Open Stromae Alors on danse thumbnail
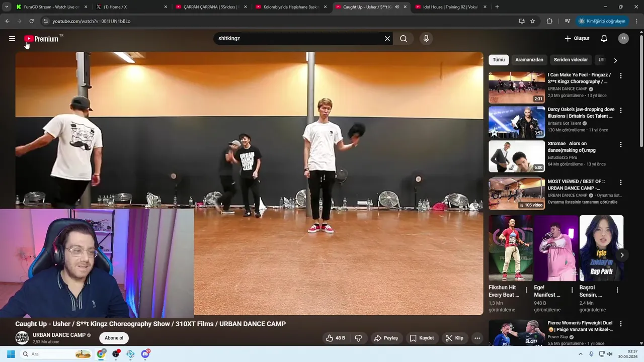 (517, 156)
